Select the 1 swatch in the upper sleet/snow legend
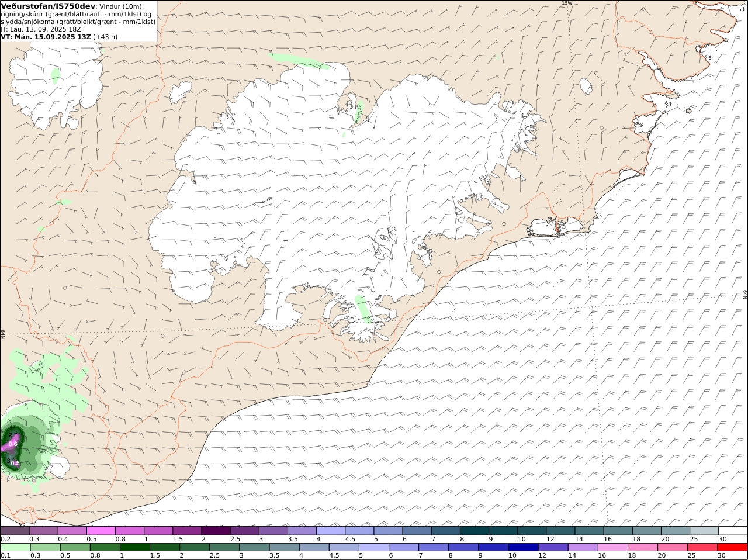 pyautogui.click(x=158, y=531)
